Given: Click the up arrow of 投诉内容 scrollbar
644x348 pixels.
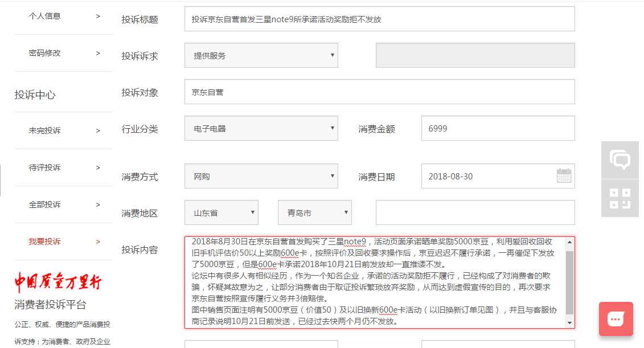Looking at the screenshot, I should click(569, 242).
